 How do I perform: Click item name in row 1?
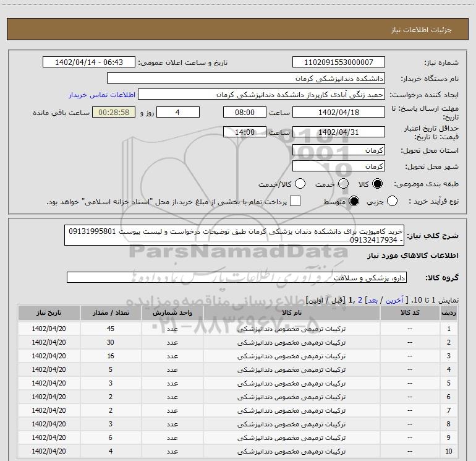point(291,329)
